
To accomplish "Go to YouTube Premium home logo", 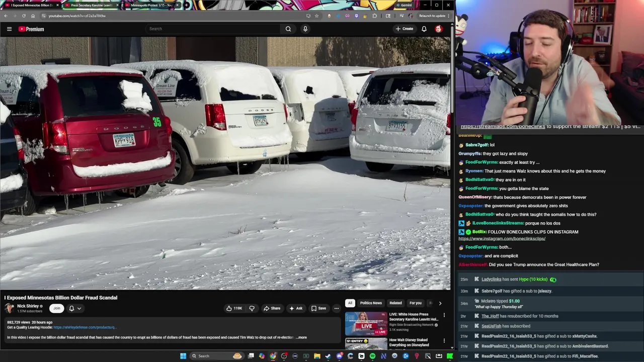I will point(31,29).
